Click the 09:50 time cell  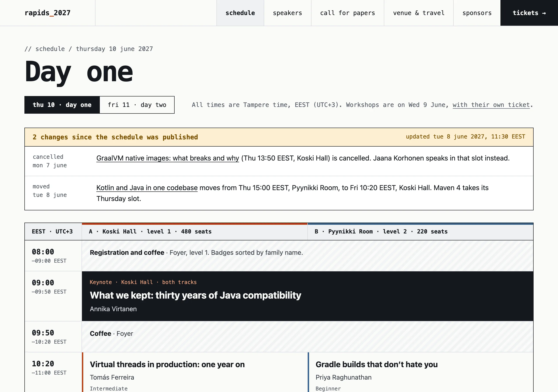pos(53,337)
